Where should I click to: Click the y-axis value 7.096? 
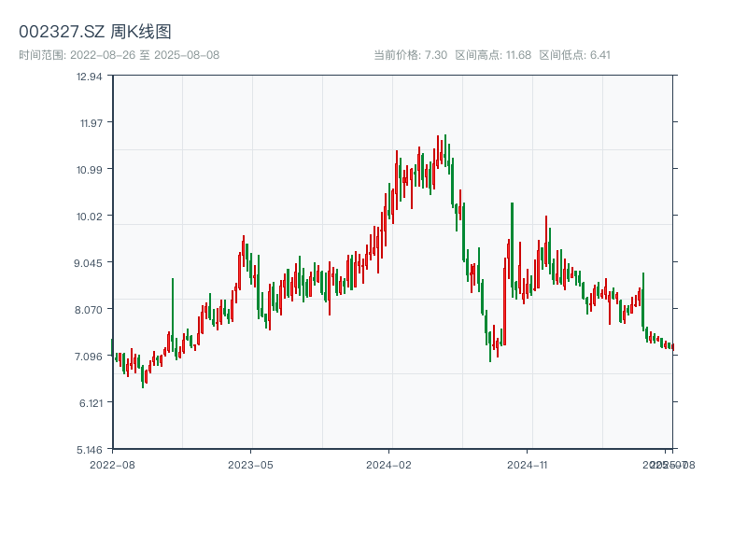click(88, 357)
